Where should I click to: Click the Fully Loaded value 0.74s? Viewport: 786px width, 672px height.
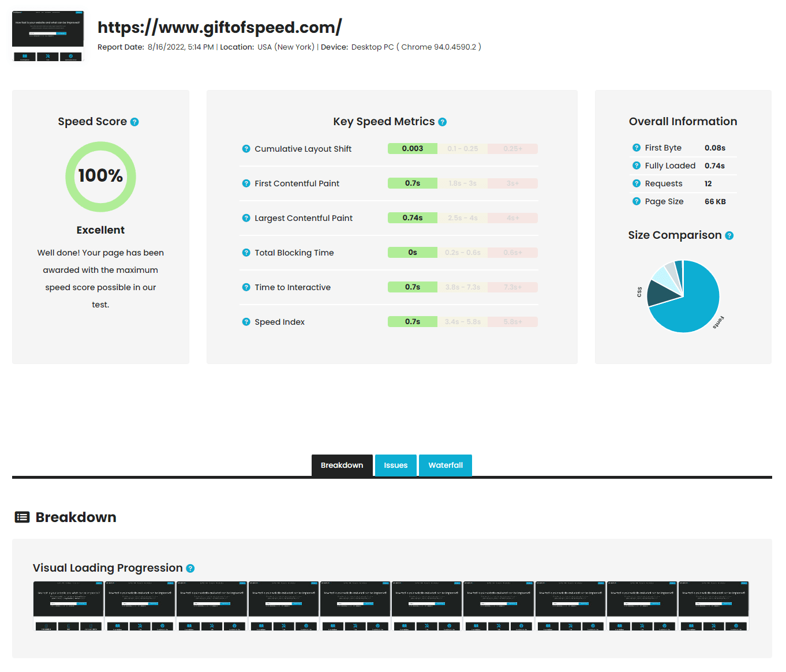click(714, 166)
